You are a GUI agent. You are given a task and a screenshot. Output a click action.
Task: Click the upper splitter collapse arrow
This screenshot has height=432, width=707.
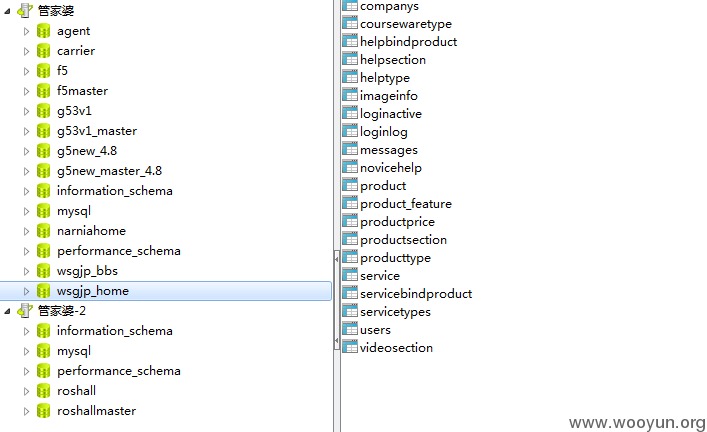[336, 259]
